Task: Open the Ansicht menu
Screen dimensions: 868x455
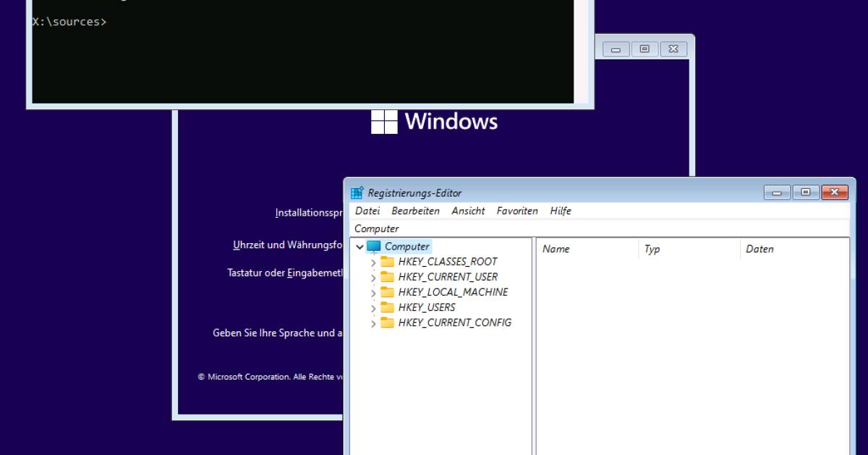Action: 469,211
